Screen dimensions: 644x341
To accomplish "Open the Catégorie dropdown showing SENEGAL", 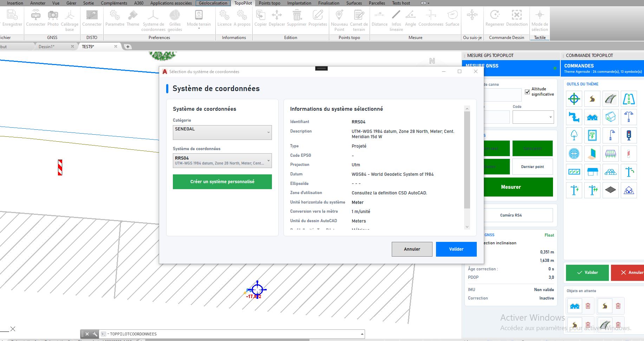I will click(222, 133).
